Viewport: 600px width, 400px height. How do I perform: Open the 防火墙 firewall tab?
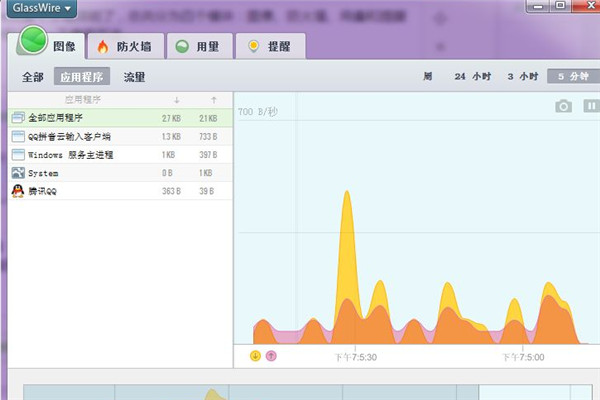126,46
